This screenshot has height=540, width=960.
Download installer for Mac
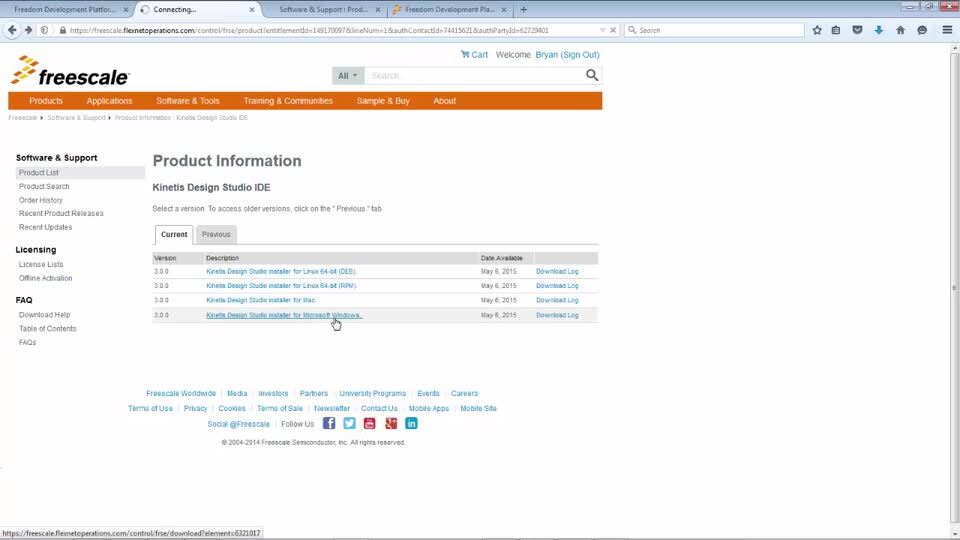(260, 300)
